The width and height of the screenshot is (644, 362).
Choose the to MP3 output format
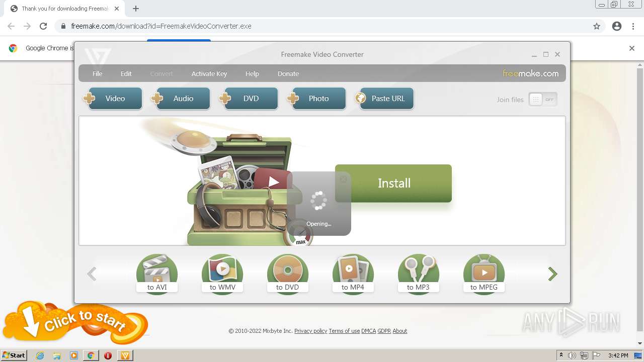click(x=419, y=274)
